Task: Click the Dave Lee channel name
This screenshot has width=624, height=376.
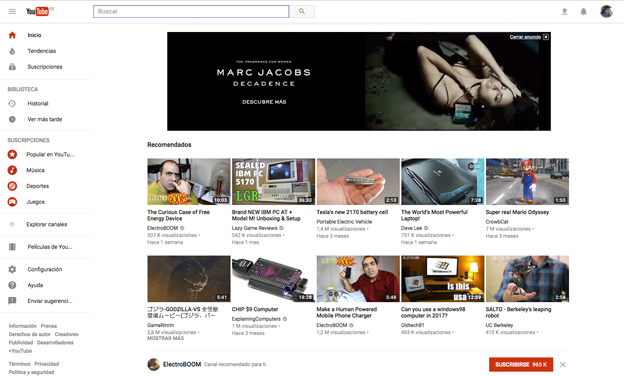Action: 411,228
